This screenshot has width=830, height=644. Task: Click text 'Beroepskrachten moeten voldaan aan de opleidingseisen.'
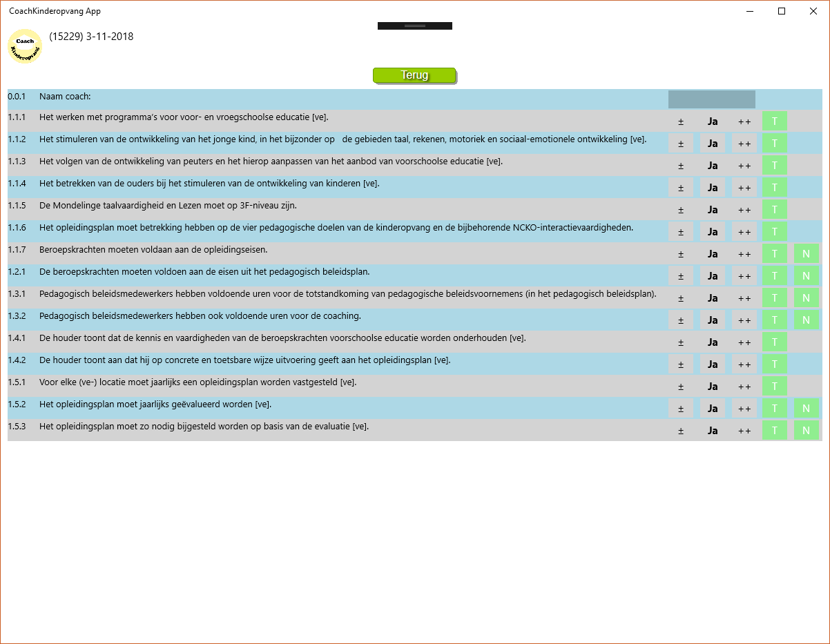coord(153,250)
